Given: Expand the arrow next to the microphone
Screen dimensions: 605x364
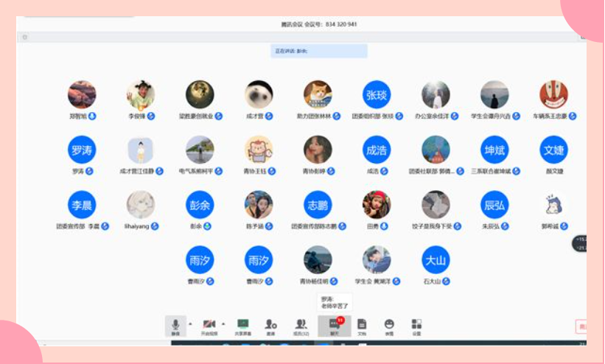Looking at the screenshot, I should click(x=190, y=323).
